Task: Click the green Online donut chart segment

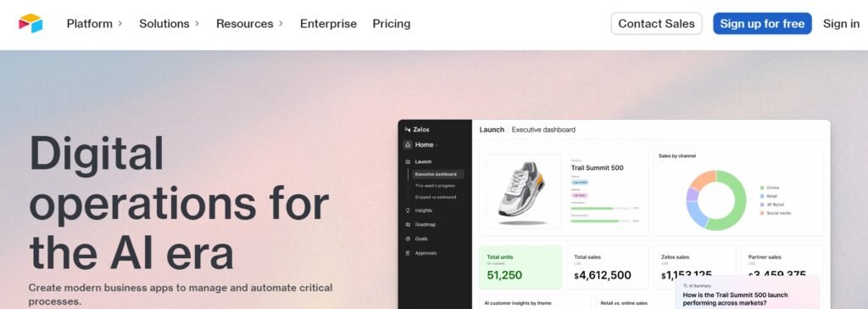Action: [738, 201]
